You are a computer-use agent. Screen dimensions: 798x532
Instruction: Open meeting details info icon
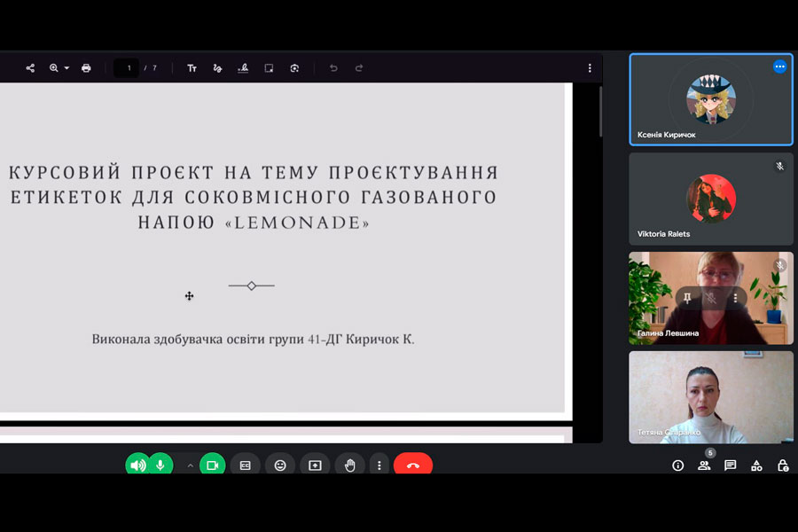tap(678, 465)
